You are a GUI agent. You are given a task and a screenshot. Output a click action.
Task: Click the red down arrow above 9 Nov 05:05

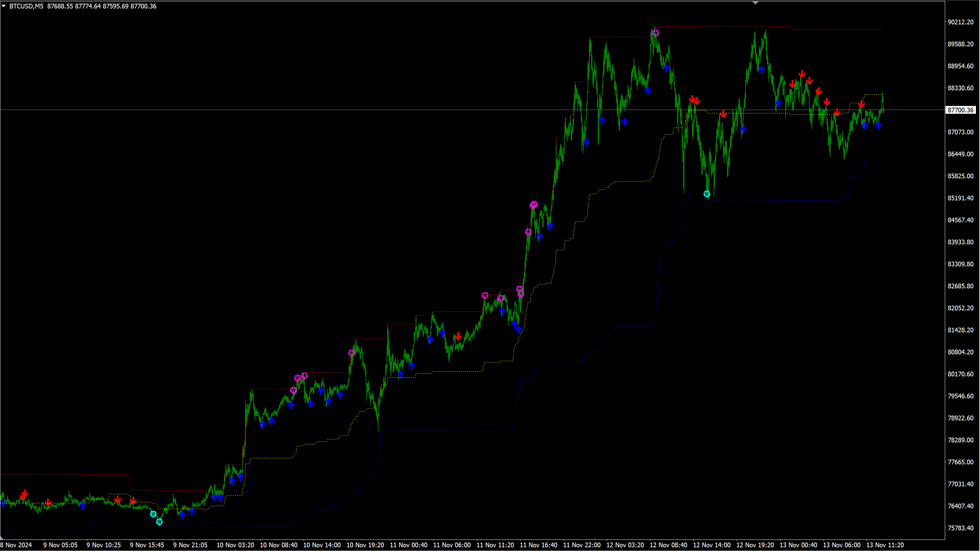coord(48,502)
